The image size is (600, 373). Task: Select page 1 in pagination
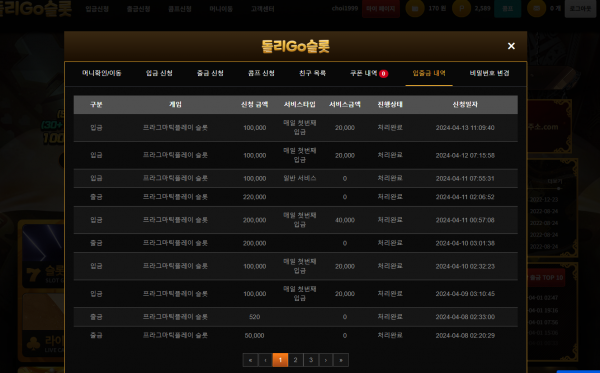[280, 360]
